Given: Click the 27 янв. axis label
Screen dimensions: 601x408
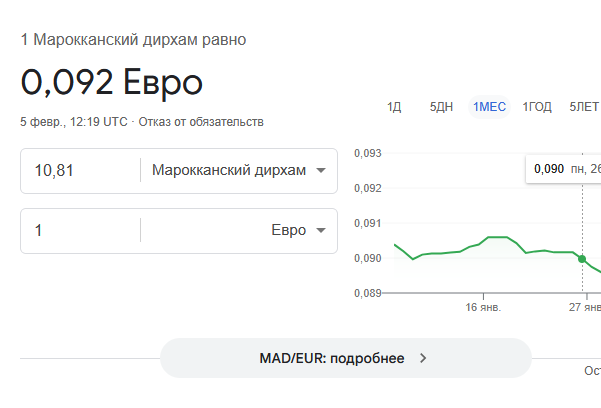Looking at the screenshot, I should coord(583,308).
